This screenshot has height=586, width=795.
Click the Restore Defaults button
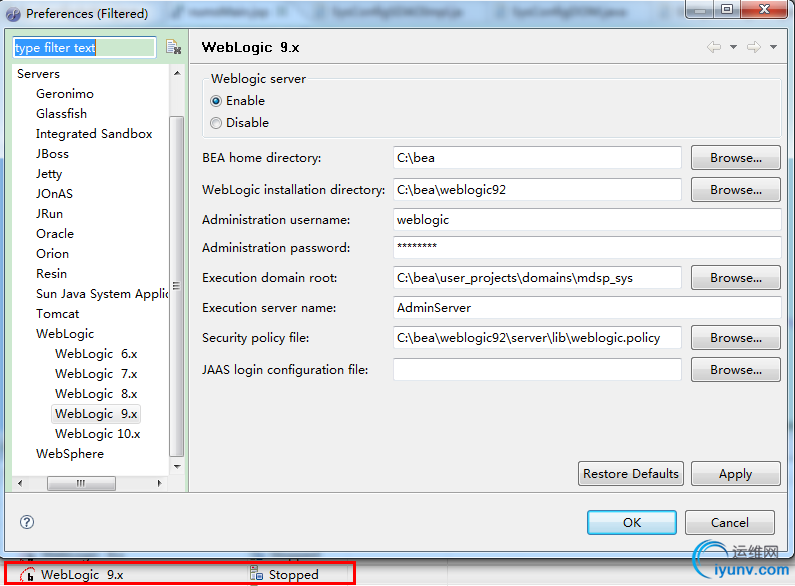631,473
